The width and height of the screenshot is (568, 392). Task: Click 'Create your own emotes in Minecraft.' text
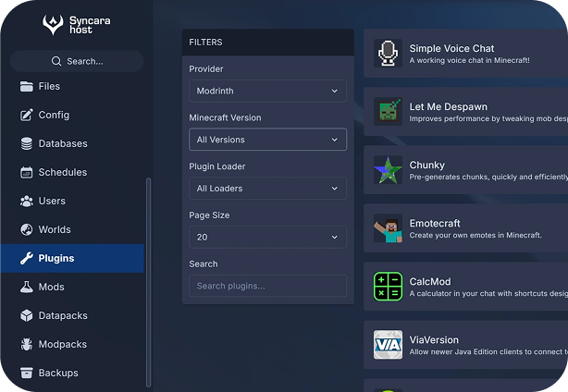pos(475,235)
